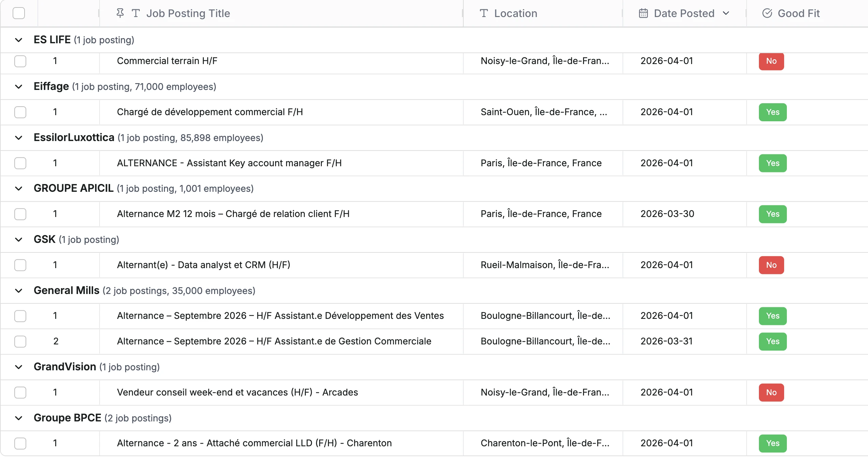Click the Location column header

click(x=515, y=13)
